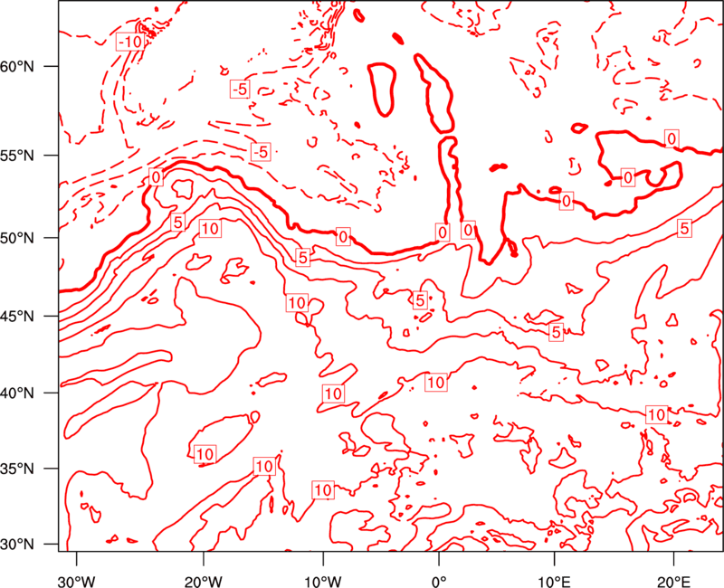Screen dimensions: 724x588
Task: Select the 0° longitude axis label
Action: (439, 582)
